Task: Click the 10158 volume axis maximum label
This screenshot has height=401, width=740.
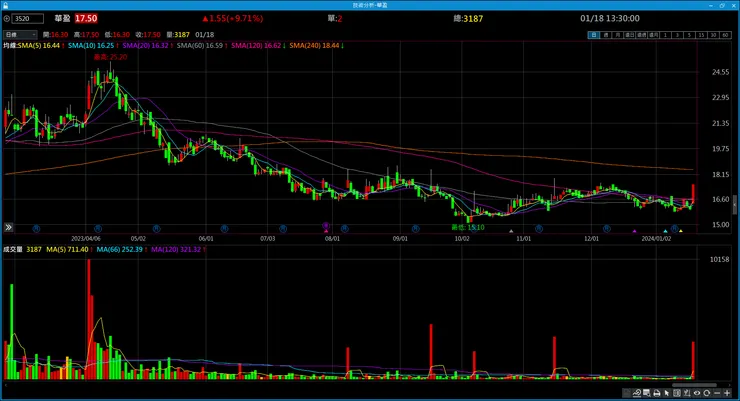Action: coord(719,259)
